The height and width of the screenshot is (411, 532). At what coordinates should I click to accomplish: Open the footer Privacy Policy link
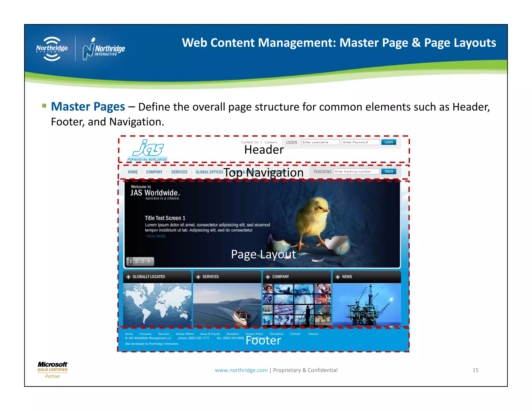[254, 334]
